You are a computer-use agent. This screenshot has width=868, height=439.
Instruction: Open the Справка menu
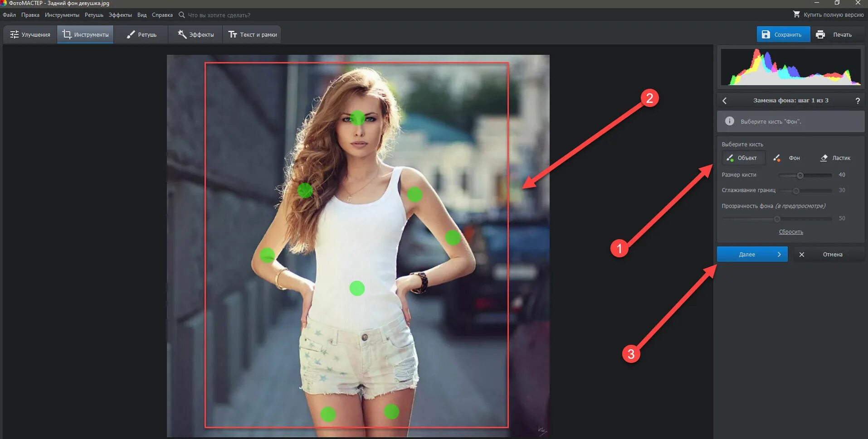point(162,15)
